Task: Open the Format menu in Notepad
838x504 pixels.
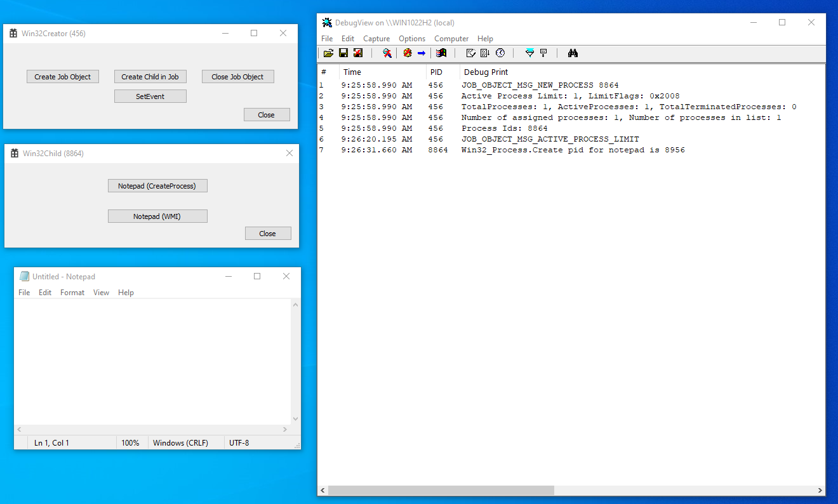Action: pyautogui.click(x=72, y=293)
